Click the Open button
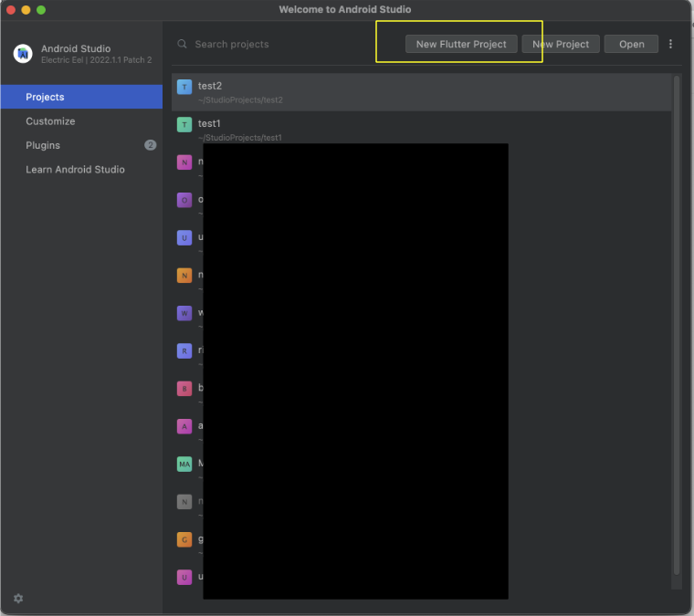Image resolution: width=694 pixels, height=616 pixels. click(x=631, y=44)
